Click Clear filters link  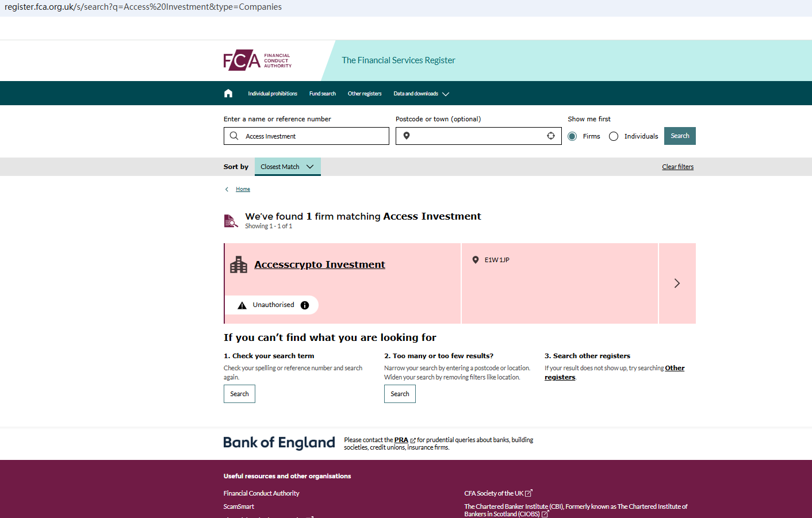click(678, 167)
